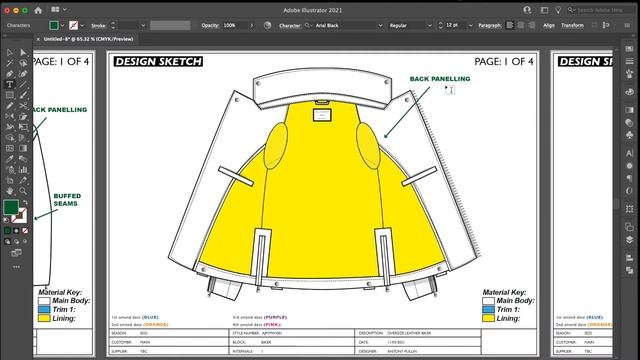The width and height of the screenshot is (640, 360).
Task: Set paint mode to Gradient
Action: tap(16, 231)
